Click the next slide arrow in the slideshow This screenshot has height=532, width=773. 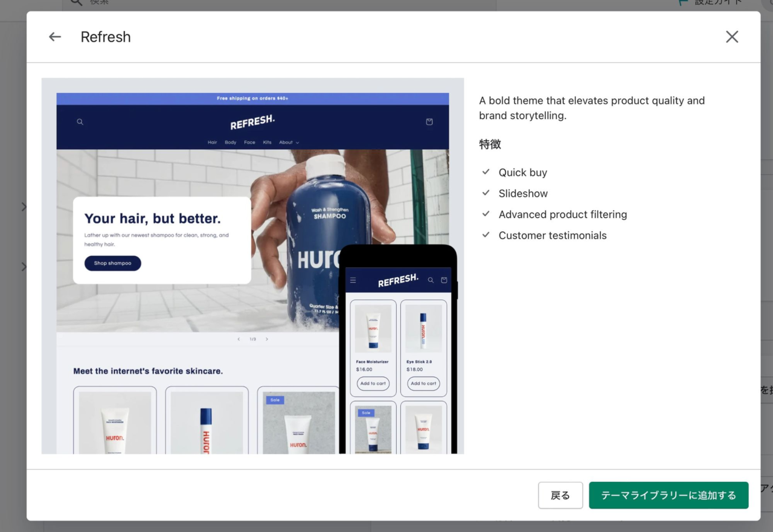coord(267,339)
